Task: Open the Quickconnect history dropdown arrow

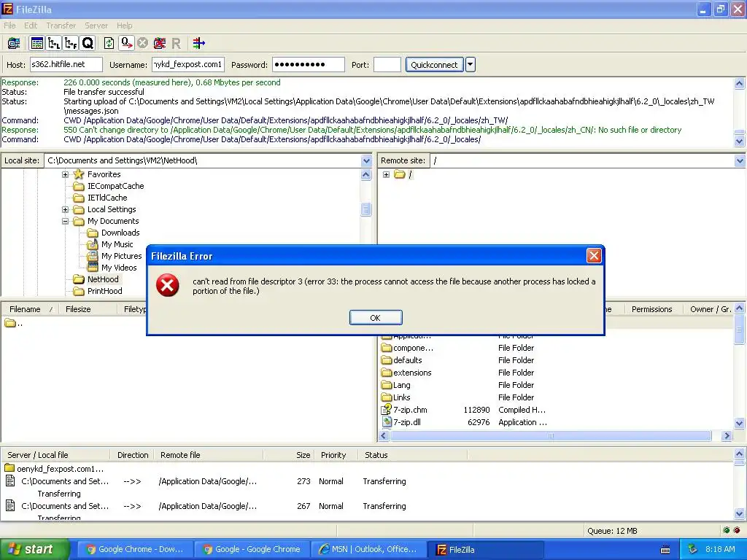Action: tap(471, 64)
